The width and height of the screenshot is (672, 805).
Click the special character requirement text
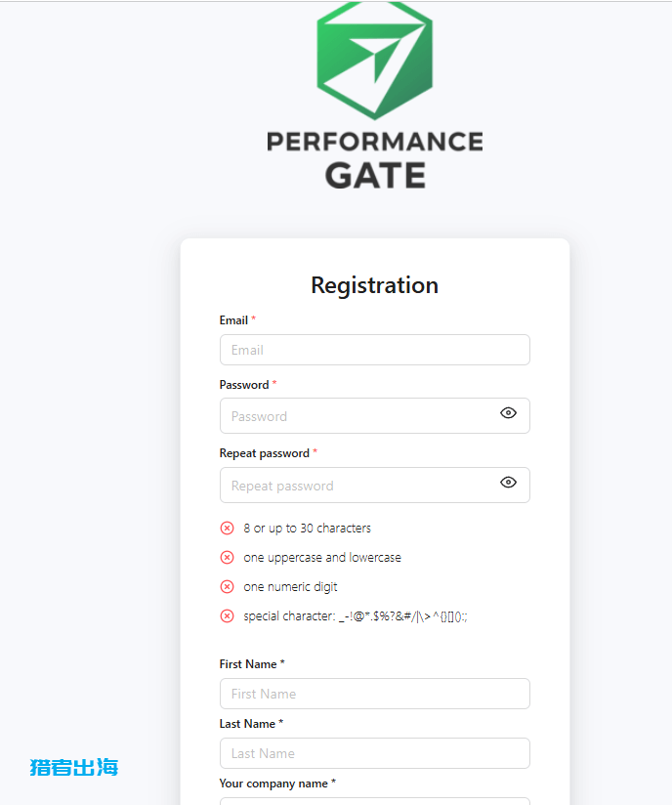point(356,616)
